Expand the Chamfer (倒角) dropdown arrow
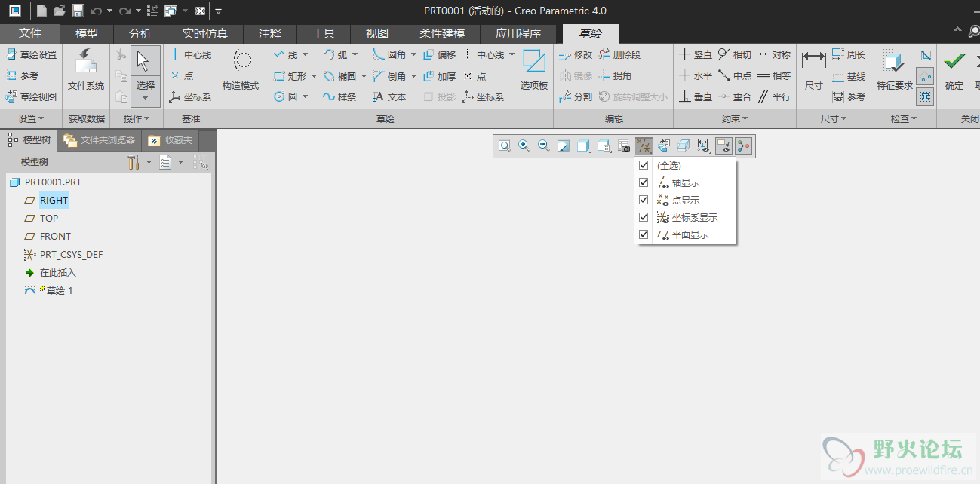The image size is (980, 484). (413, 76)
